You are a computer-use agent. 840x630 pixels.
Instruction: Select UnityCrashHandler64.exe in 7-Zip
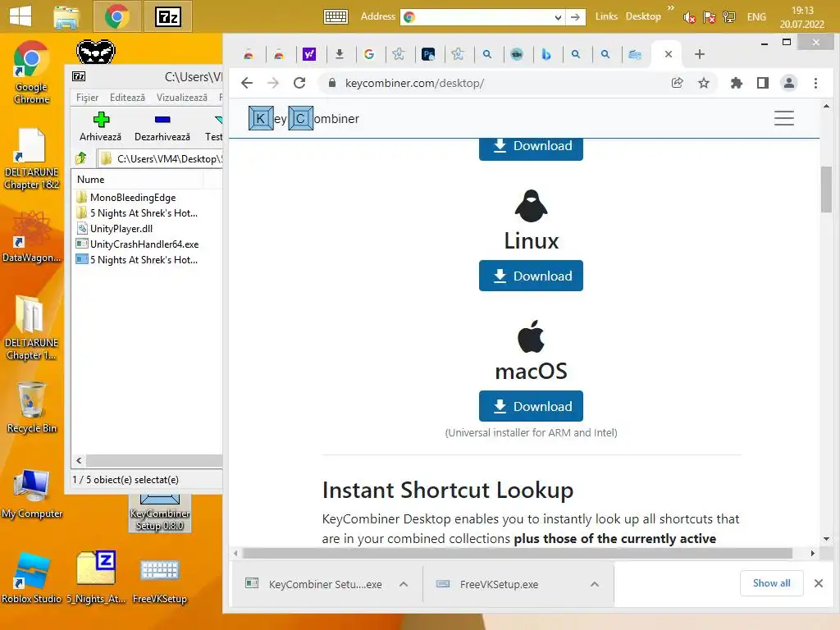click(144, 244)
